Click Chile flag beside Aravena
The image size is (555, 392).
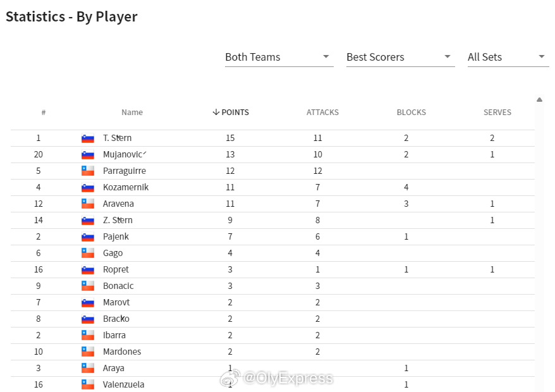(88, 204)
